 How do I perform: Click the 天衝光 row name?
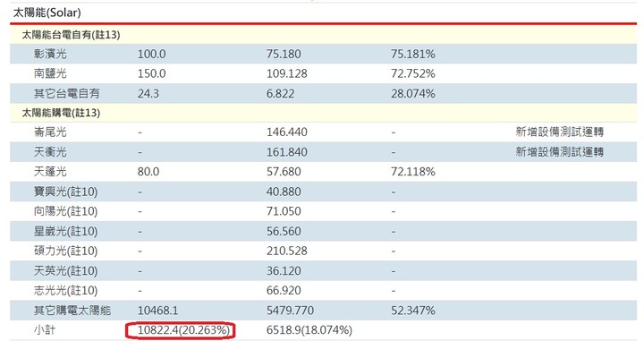50,151
